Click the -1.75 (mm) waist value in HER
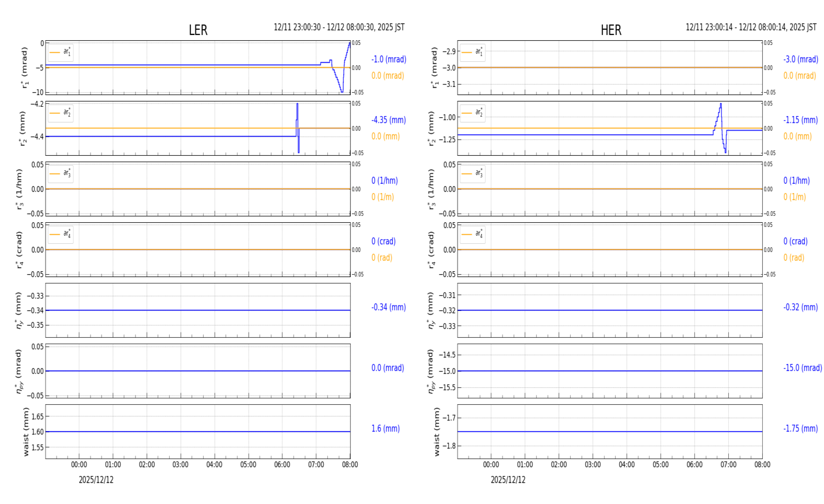 (801, 429)
